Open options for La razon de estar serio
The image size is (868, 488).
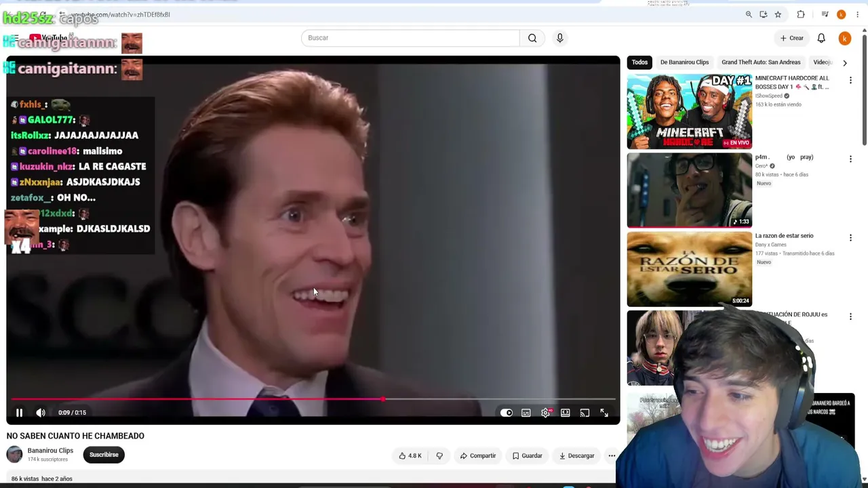[850, 238]
